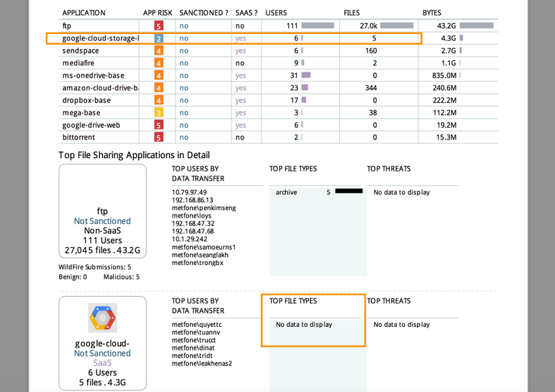Image resolution: width=555 pixels, height=392 pixels.
Task: Select the dropbox-base application name
Action: pyautogui.click(x=86, y=100)
